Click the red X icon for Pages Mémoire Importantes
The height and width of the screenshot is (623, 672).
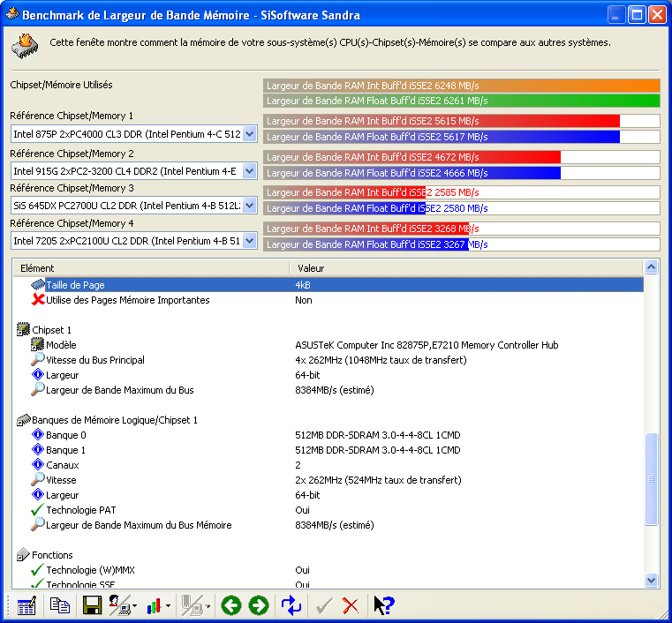click(38, 299)
